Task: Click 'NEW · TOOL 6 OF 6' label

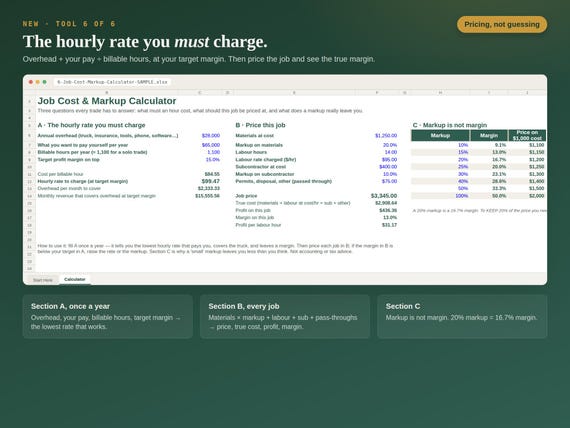Action: pyautogui.click(x=69, y=24)
